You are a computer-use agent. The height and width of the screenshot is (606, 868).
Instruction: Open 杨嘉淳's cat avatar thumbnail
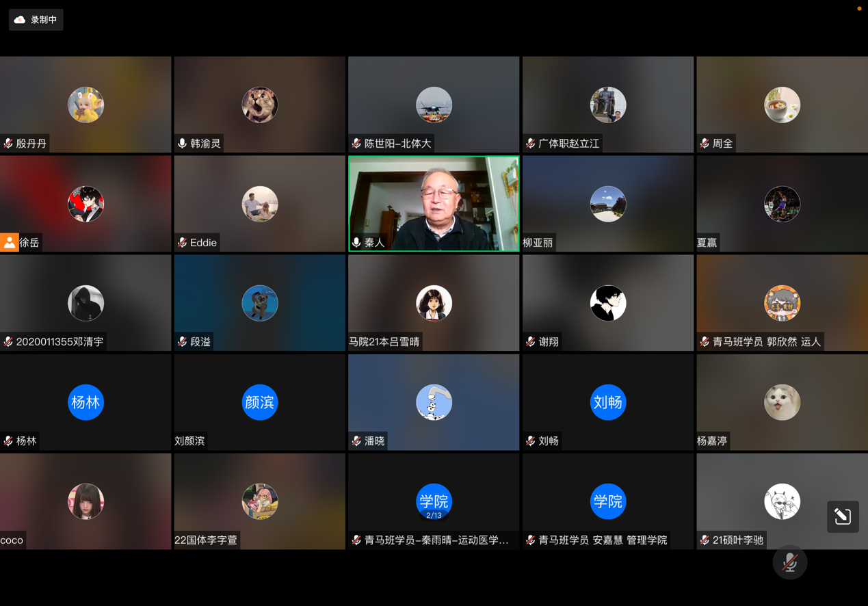[782, 402]
